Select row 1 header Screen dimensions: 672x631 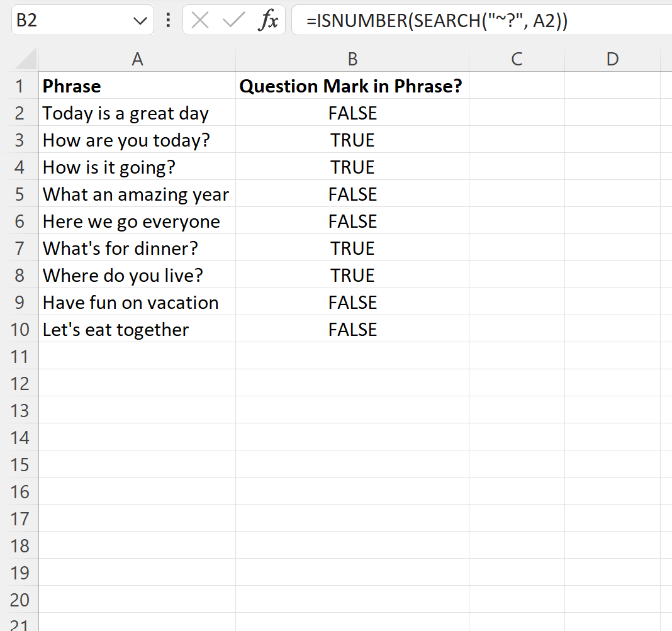pyautogui.click(x=20, y=86)
